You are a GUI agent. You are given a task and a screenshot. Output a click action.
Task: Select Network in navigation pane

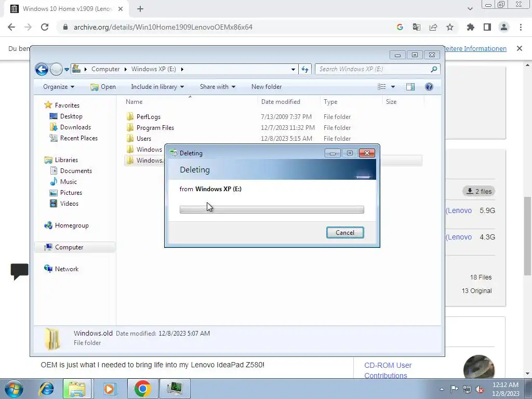pyautogui.click(x=61, y=269)
